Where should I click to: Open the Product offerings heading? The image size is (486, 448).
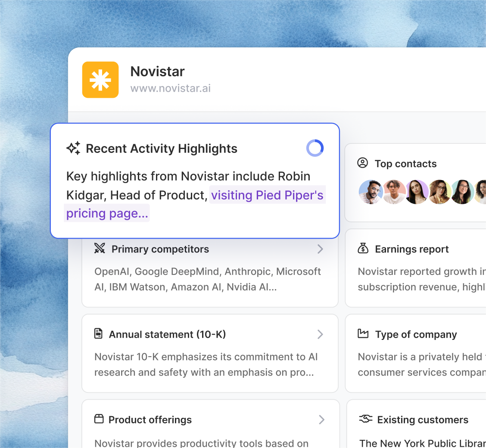150,420
